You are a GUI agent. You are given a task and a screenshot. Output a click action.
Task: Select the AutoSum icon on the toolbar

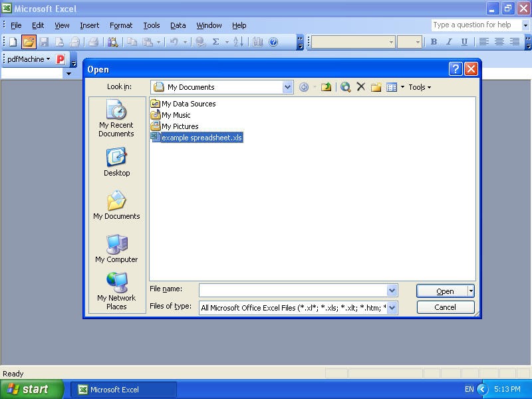(216, 41)
